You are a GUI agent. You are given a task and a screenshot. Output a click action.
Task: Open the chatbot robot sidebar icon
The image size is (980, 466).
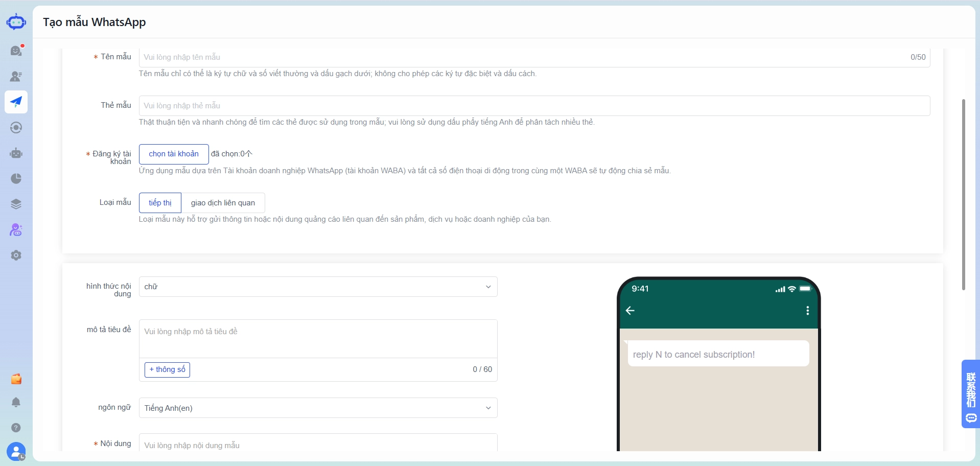click(x=16, y=153)
